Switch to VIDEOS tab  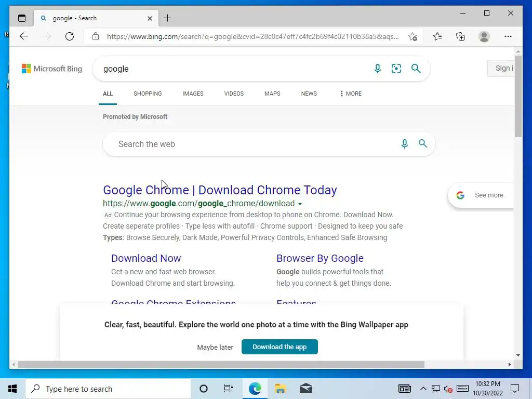pos(234,94)
